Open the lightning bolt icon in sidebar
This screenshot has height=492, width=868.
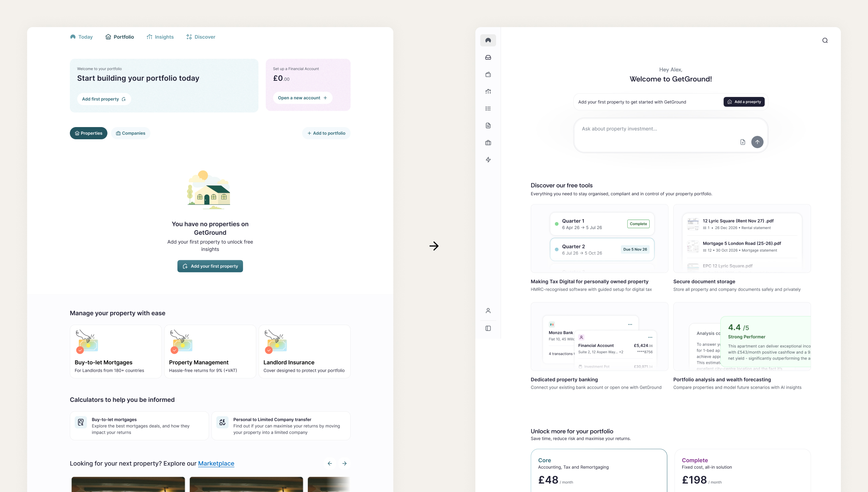point(488,160)
